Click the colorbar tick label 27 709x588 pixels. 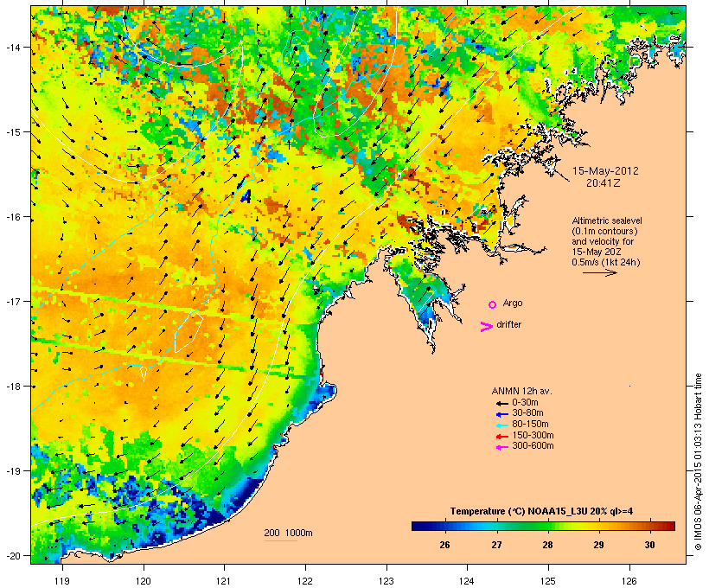tap(496, 545)
